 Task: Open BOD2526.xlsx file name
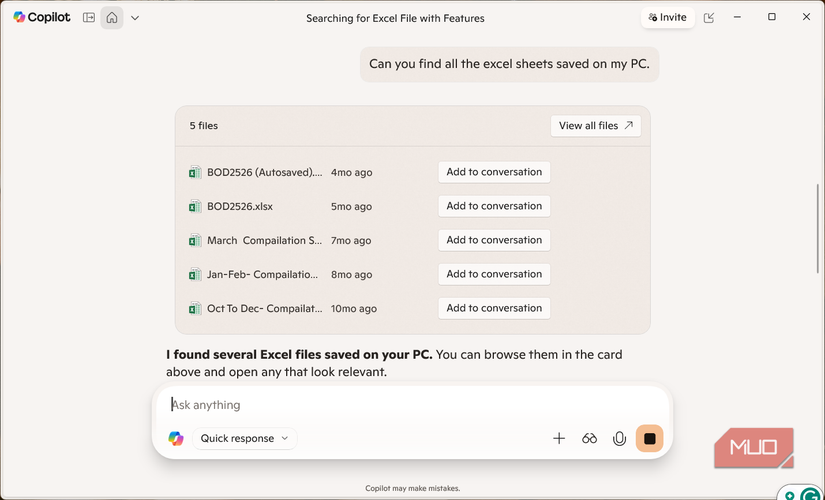point(240,206)
